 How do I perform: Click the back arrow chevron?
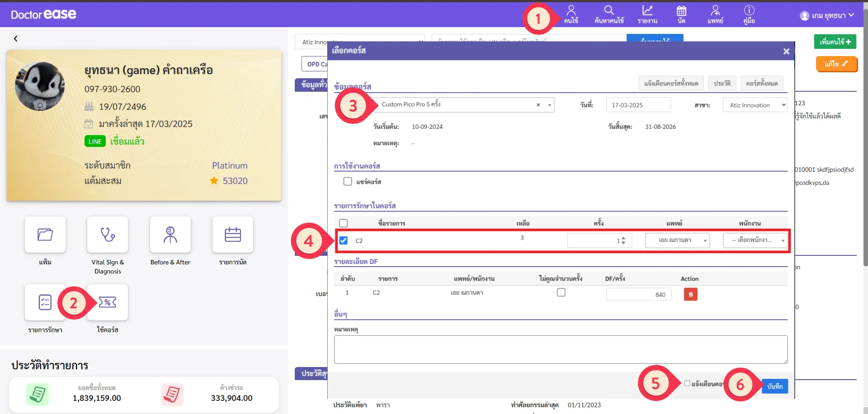click(16, 39)
